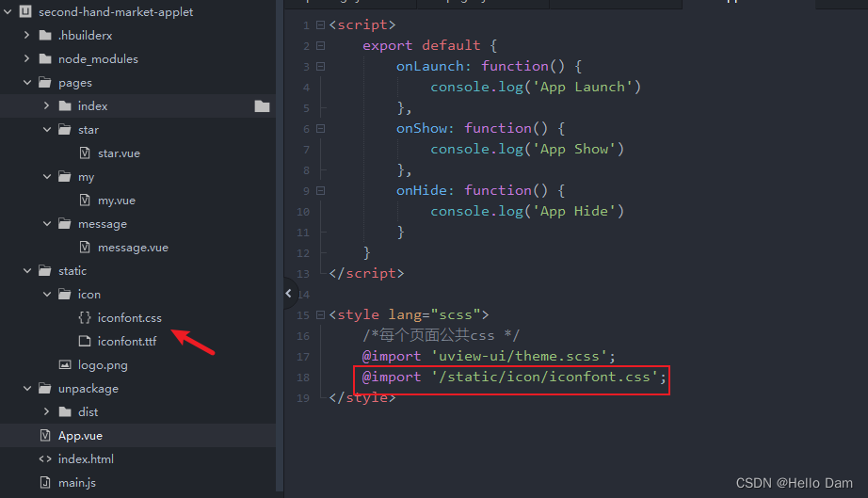Click the blank file icon of iconfont.ttf
Viewport: 868px width, 498px height.
pyautogui.click(x=85, y=341)
